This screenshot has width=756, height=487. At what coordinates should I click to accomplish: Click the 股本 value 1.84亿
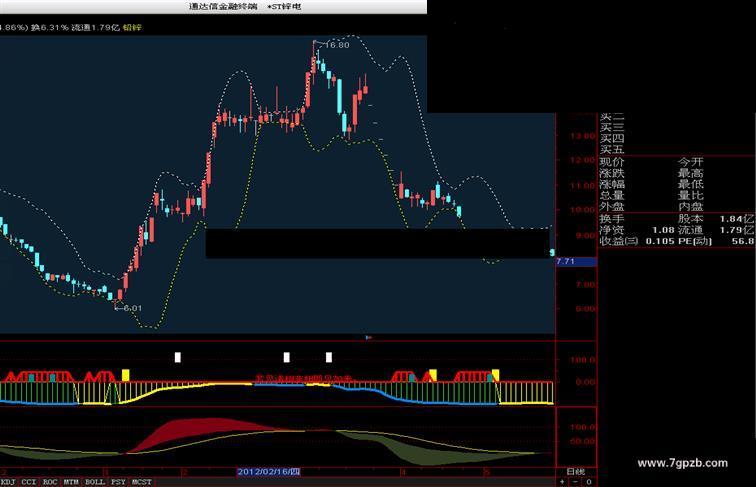737,218
